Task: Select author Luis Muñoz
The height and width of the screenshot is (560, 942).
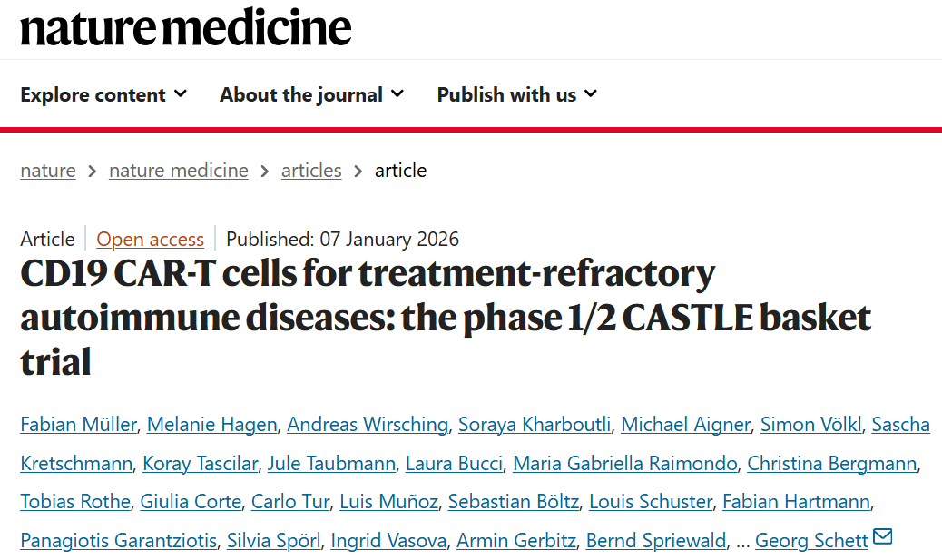Action: [388, 501]
